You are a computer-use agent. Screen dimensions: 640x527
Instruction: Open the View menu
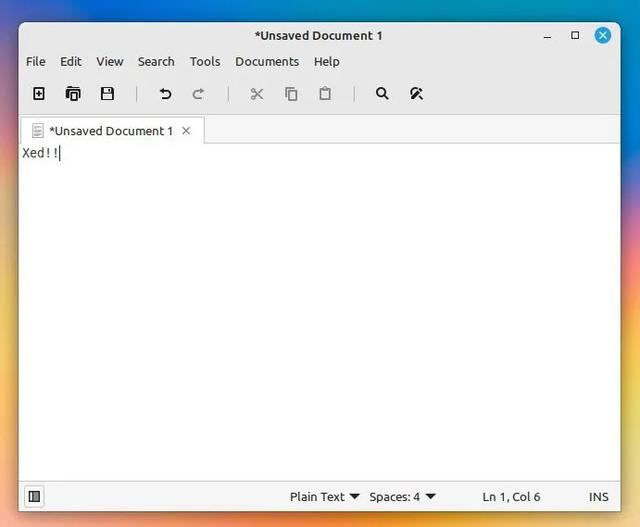[x=110, y=62]
